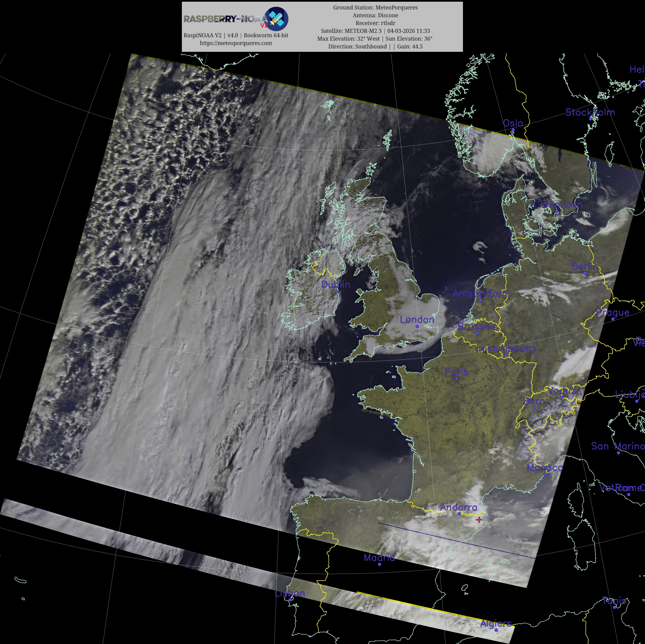Click the London city dot marker
Image resolution: width=645 pixels, height=644 pixels.
417,326
